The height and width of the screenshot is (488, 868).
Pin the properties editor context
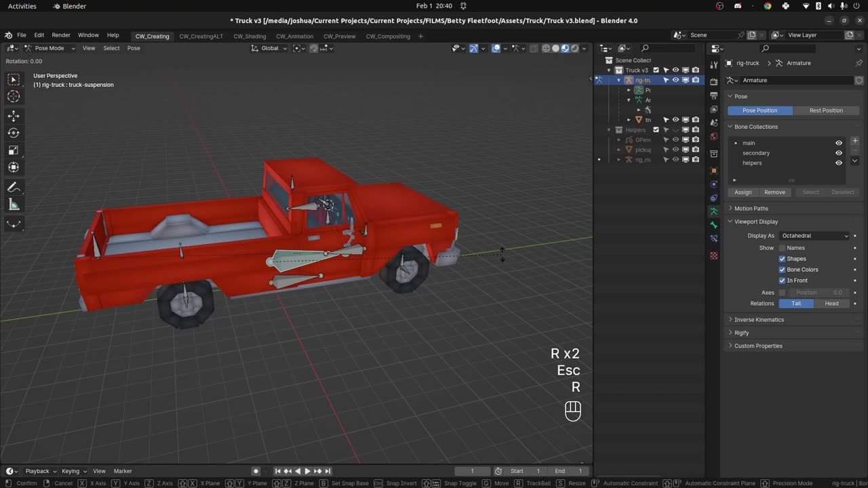(x=859, y=63)
